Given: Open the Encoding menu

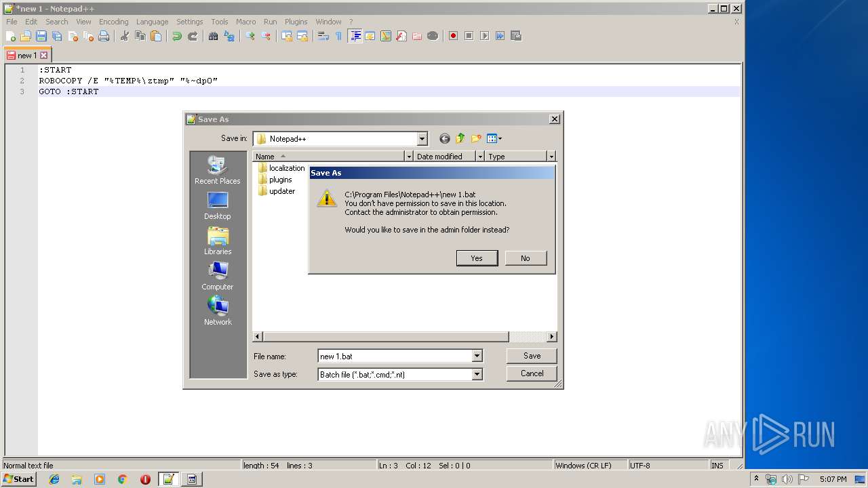Looking at the screenshot, I should [113, 22].
